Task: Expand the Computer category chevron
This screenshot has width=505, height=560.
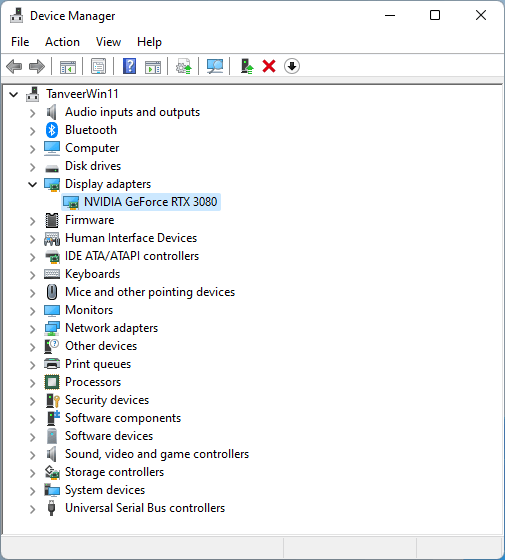Action: (32, 149)
